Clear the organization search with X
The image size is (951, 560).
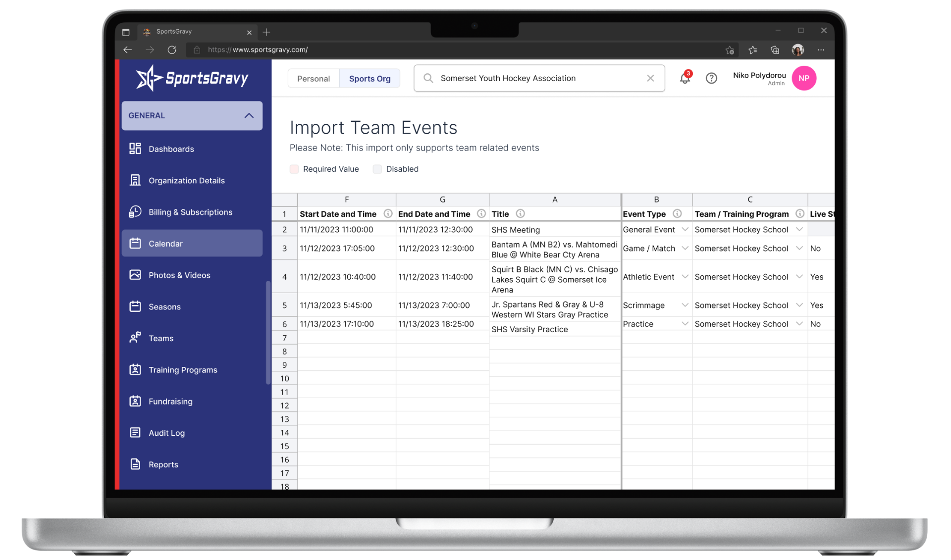pyautogui.click(x=650, y=78)
